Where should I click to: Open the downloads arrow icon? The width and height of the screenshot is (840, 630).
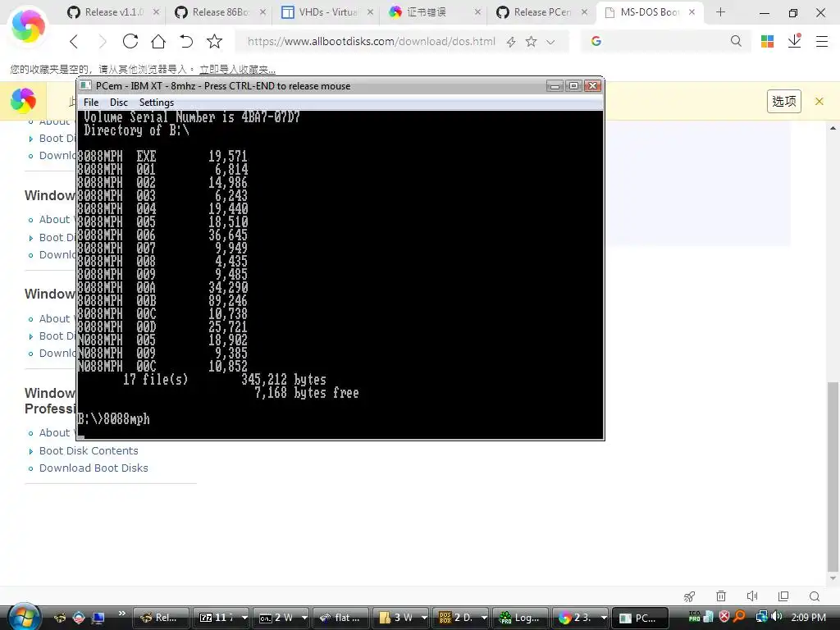pos(794,41)
